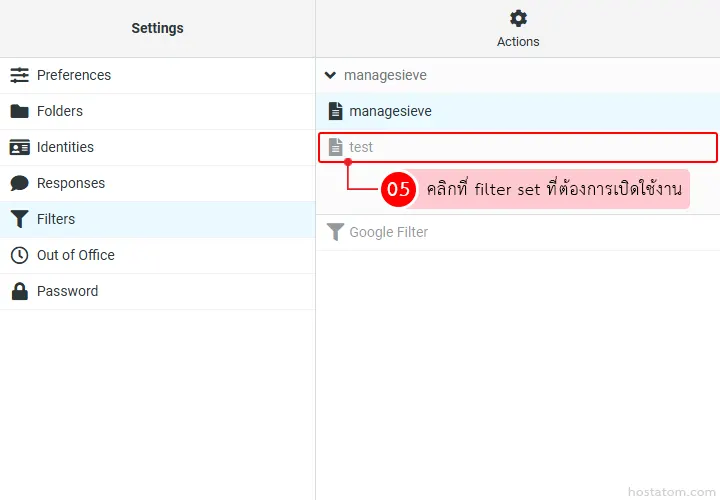Click the Out of Office clock icon
This screenshot has width=720, height=500.
coord(19,255)
